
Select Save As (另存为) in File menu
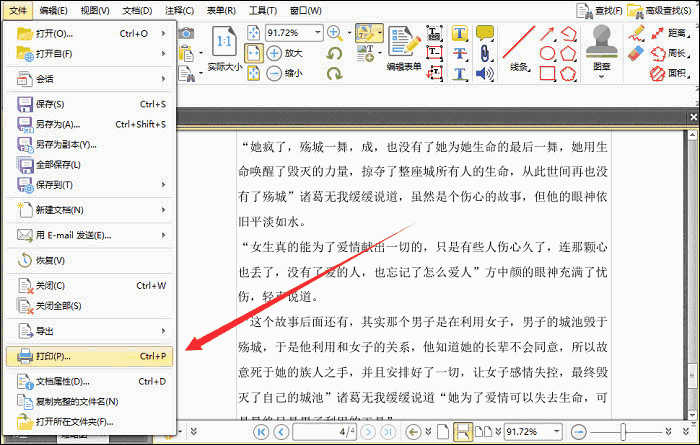pyautogui.click(x=58, y=124)
